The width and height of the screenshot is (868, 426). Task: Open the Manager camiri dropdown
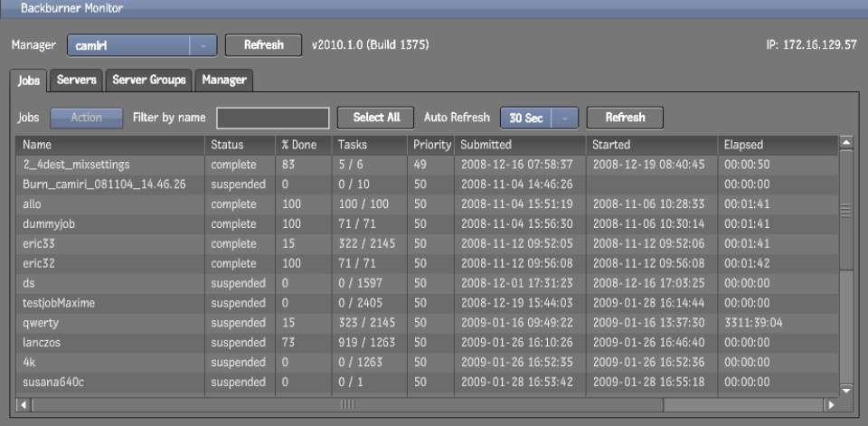point(203,44)
